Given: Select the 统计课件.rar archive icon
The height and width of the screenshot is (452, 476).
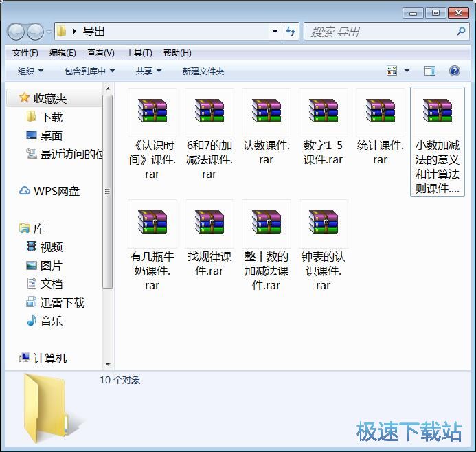Looking at the screenshot, I should click(381, 111).
